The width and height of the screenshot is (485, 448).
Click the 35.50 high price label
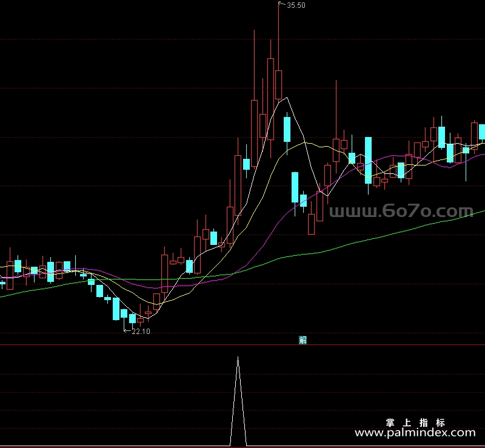pos(296,5)
